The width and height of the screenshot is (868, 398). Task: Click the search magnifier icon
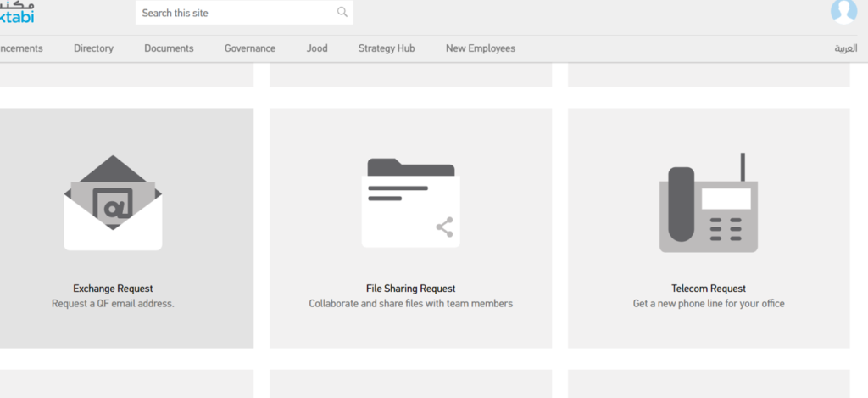coord(342,12)
